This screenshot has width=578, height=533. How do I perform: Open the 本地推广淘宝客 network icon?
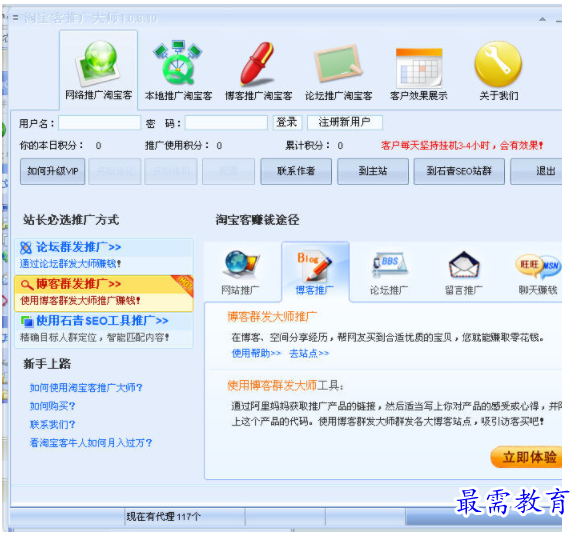[178, 71]
